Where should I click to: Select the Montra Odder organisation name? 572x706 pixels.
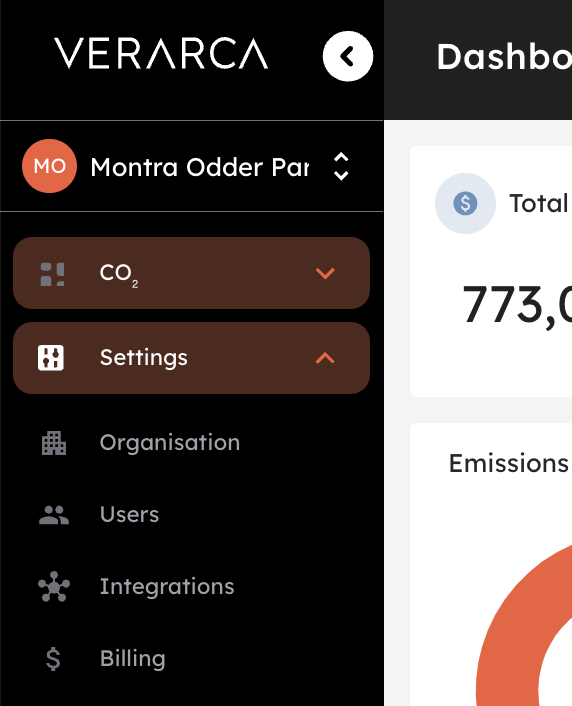point(200,167)
